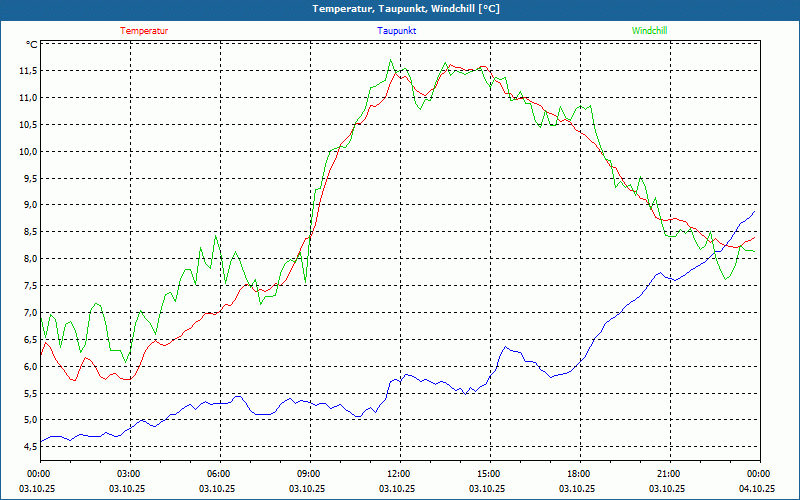The width and height of the screenshot is (800, 500).
Task: Click the 10,0 value on the y-axis
Action: point(26,152)
